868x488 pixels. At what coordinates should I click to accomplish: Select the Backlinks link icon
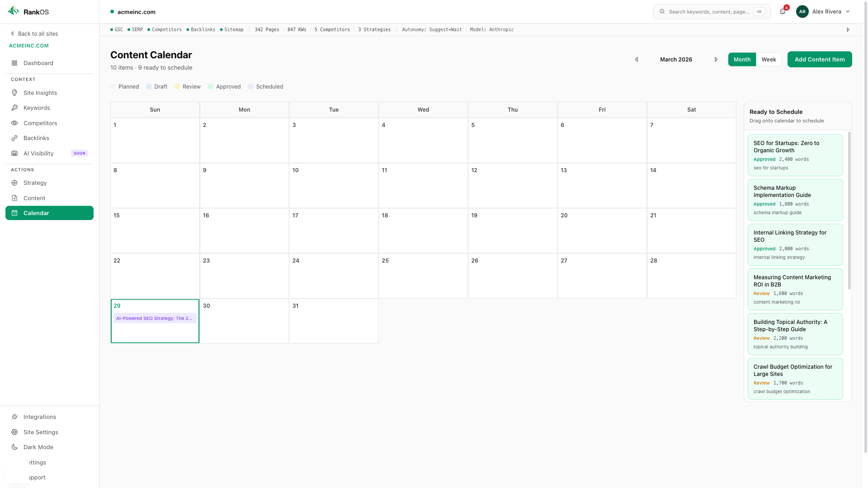[15, 138]
